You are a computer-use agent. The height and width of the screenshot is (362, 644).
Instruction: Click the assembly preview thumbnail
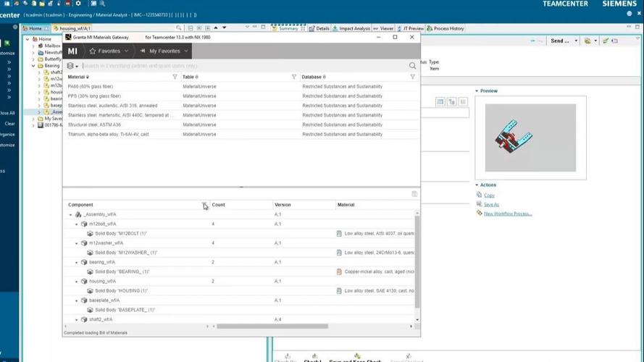click(530, 138)
